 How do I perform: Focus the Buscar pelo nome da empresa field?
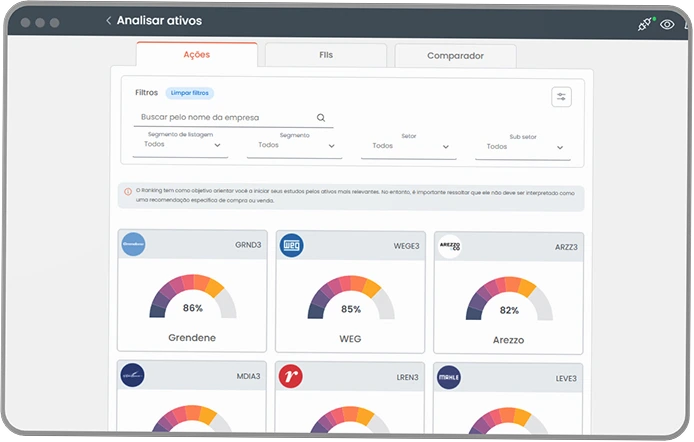tap(233, 118)
